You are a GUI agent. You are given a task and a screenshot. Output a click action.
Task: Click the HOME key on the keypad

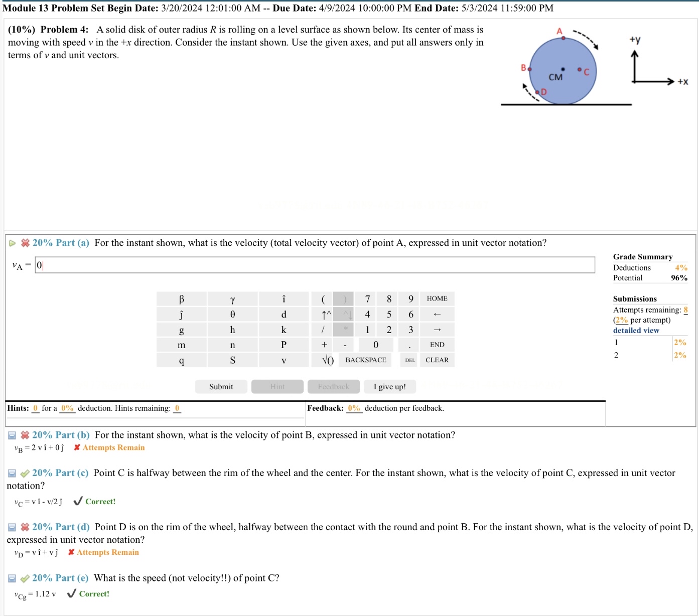437,298
